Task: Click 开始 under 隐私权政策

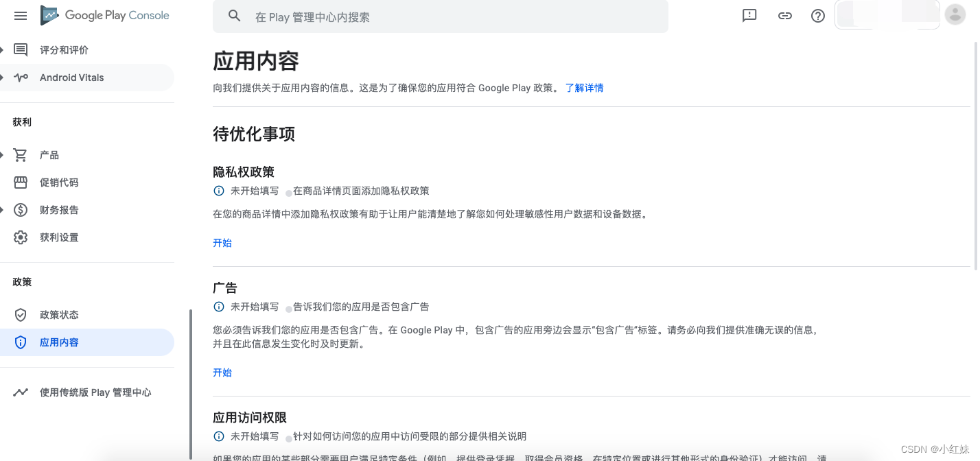Action: (222, 242)
